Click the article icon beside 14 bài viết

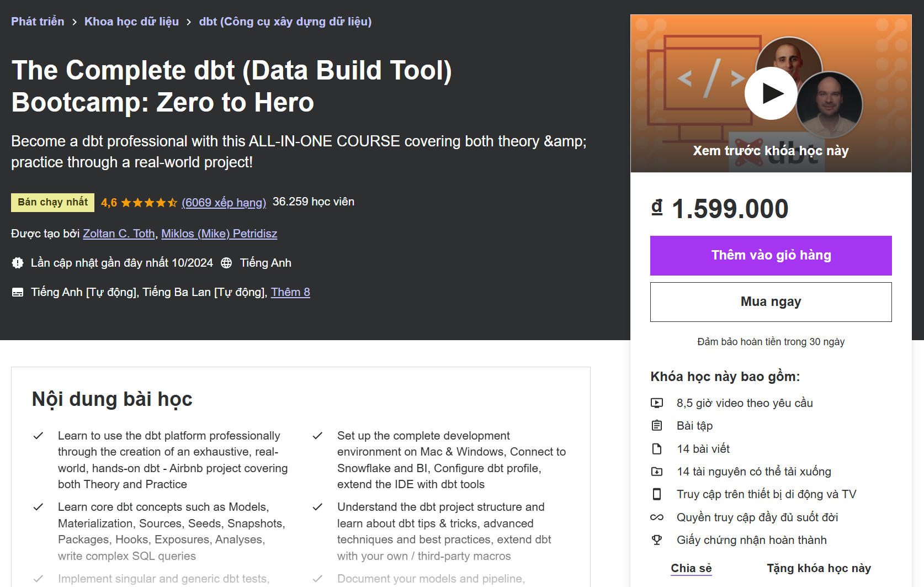(x=657, y=448)
